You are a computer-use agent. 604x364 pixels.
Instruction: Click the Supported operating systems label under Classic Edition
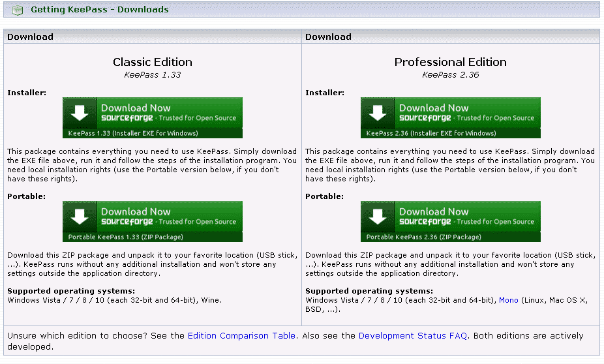point(71,291)
